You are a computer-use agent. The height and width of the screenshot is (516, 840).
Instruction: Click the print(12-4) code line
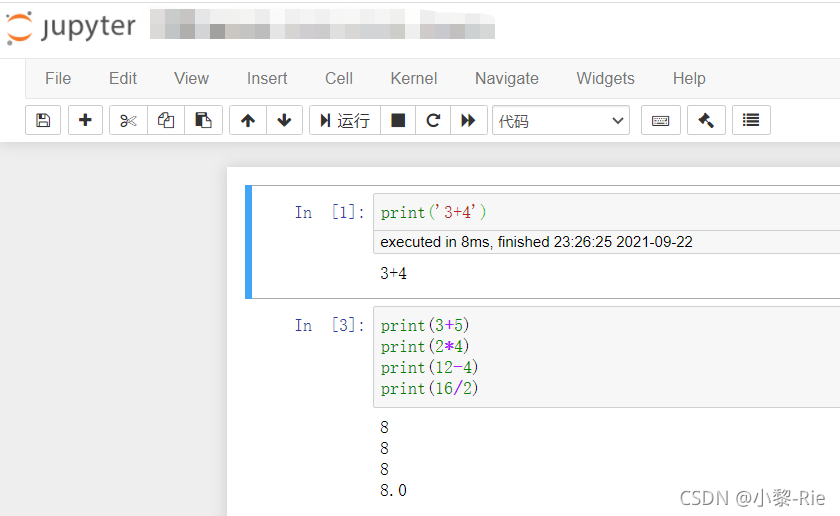click(429, 368)
